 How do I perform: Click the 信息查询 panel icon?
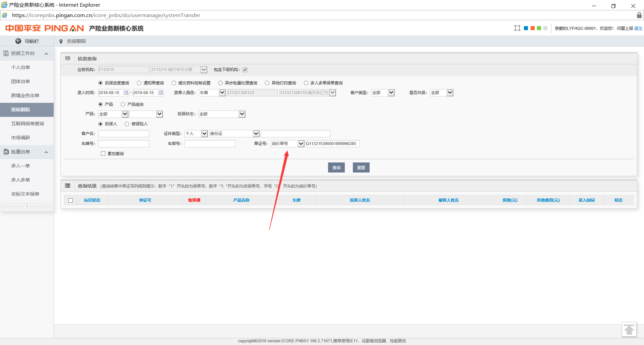(68, 58)
